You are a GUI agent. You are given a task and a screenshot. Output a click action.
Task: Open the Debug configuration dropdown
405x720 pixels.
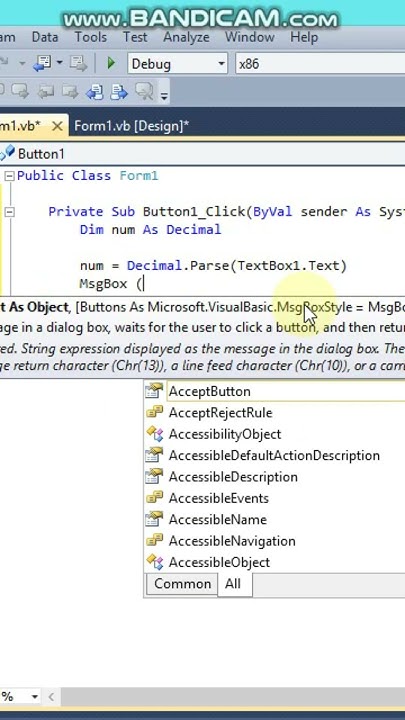[178, 63]
